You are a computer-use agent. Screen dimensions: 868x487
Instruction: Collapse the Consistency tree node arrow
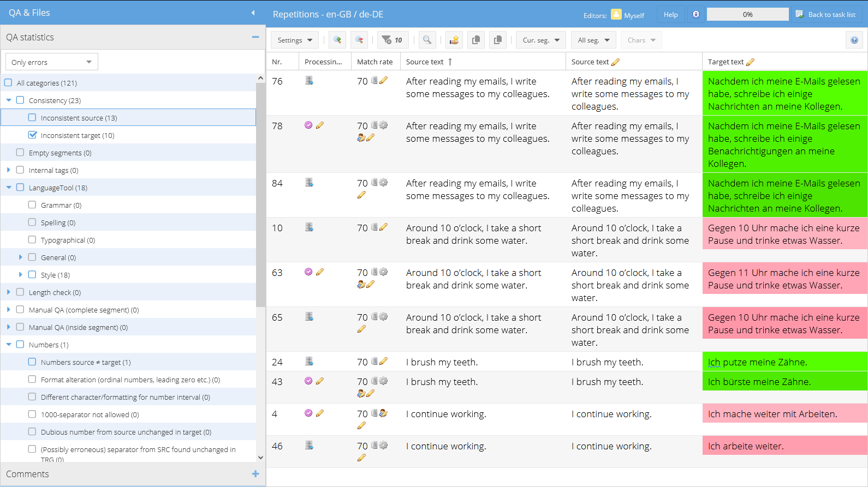[9, 100]
